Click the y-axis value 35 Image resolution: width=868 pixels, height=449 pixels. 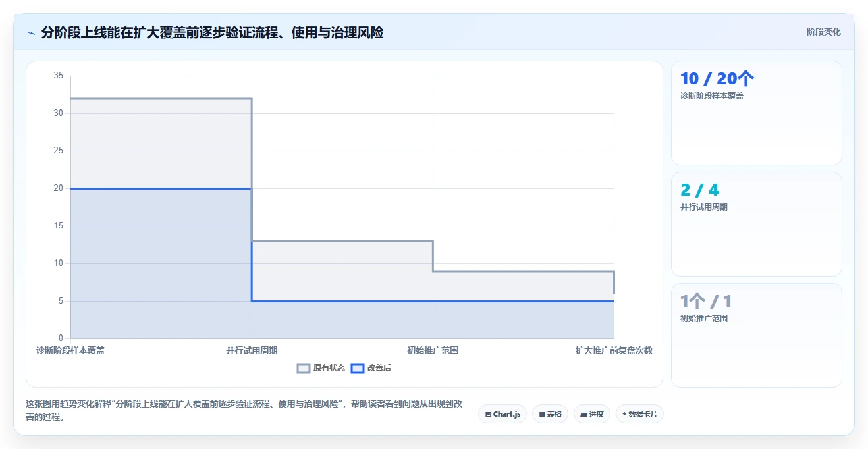click(58, 76)
